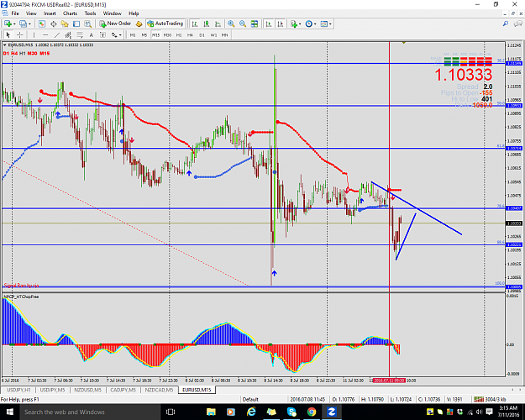Select the Trendline drawing tool
The image size is (525, 420).
click(57, 34)
